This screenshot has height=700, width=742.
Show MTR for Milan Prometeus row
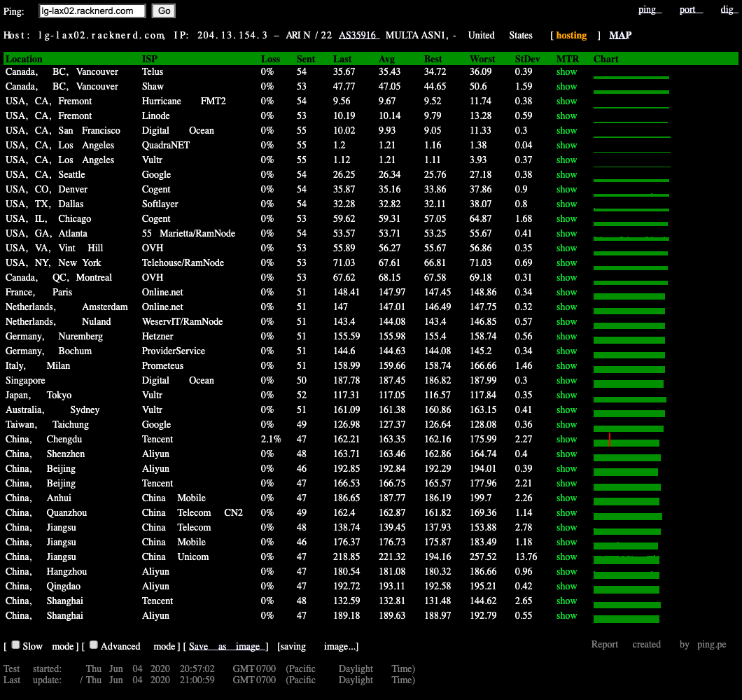pyautogui.click(x=566, y=365)
